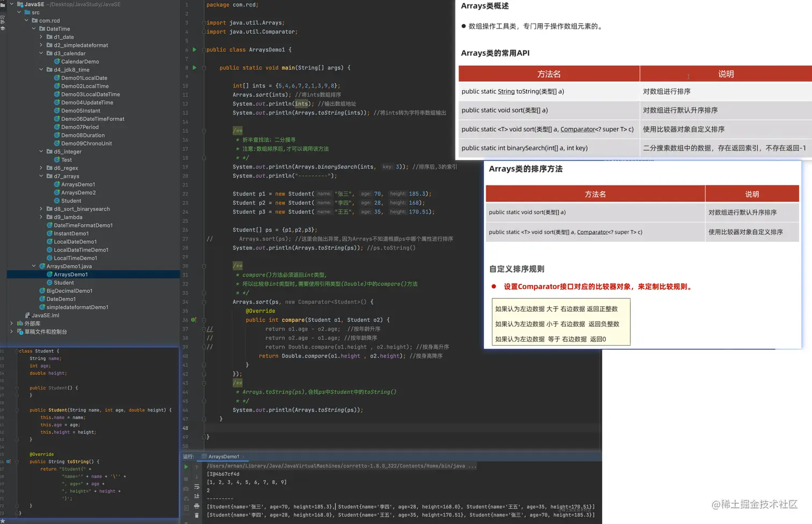This screenshot has width=812, height=524.
Task: Click the console output line '[I@4b67cf4d'
Action: 223,474
